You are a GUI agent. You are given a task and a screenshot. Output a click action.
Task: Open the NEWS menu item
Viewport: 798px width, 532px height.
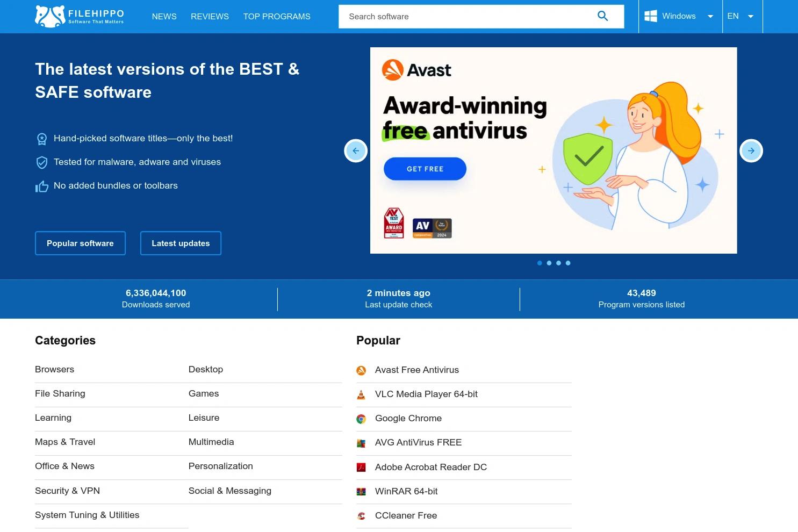[x=164, y=17]
